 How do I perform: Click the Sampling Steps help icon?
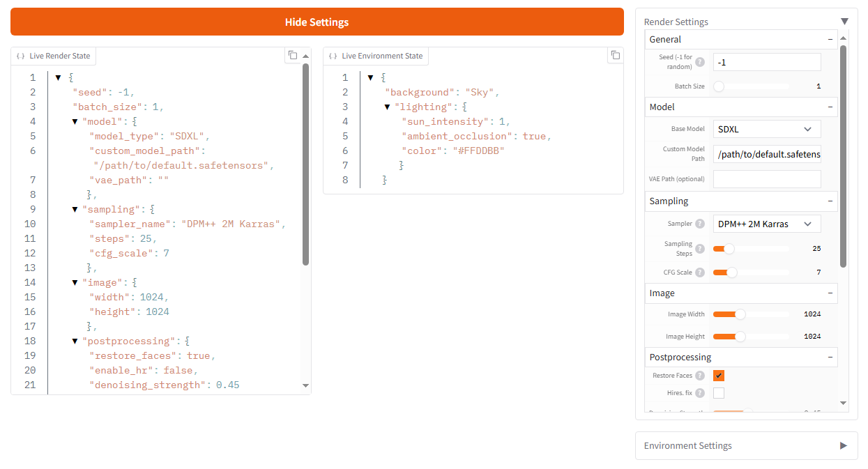(x=700, y=249)
